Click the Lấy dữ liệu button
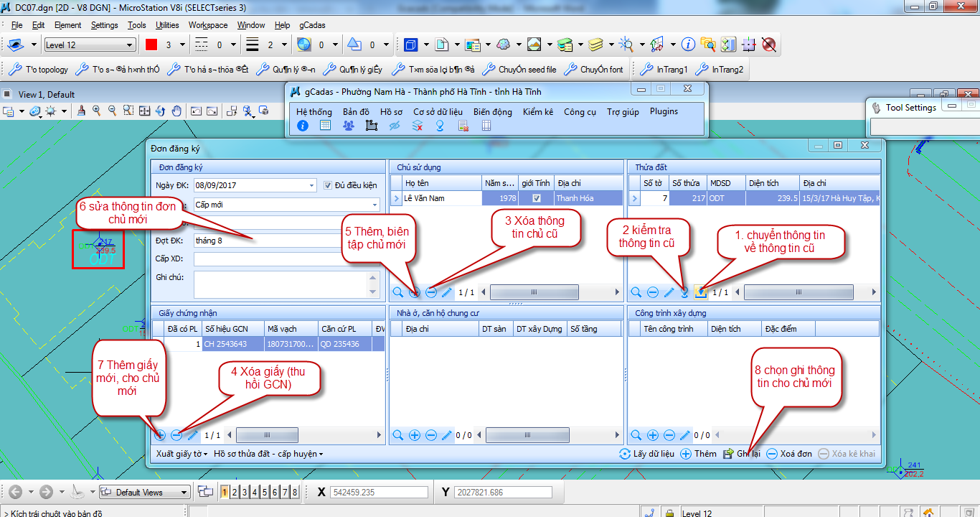This screenshot has width=980, height=517. (646, 454)
